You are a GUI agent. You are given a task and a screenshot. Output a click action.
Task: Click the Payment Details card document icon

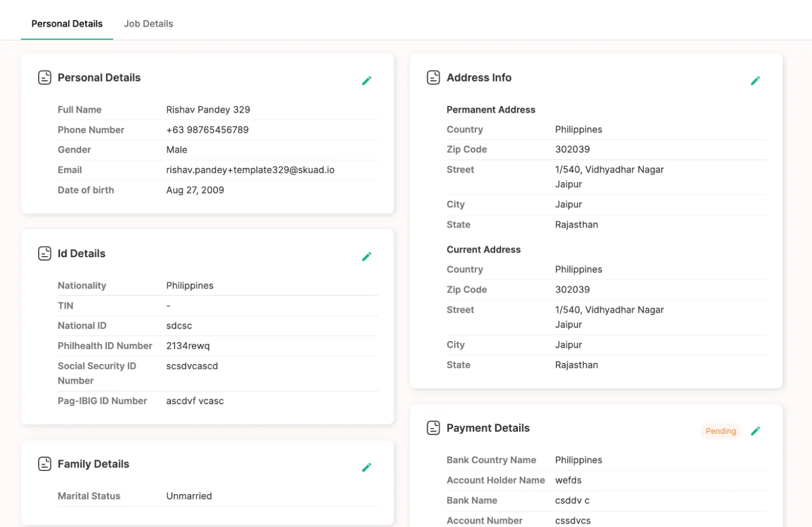[x=434, y=428]
